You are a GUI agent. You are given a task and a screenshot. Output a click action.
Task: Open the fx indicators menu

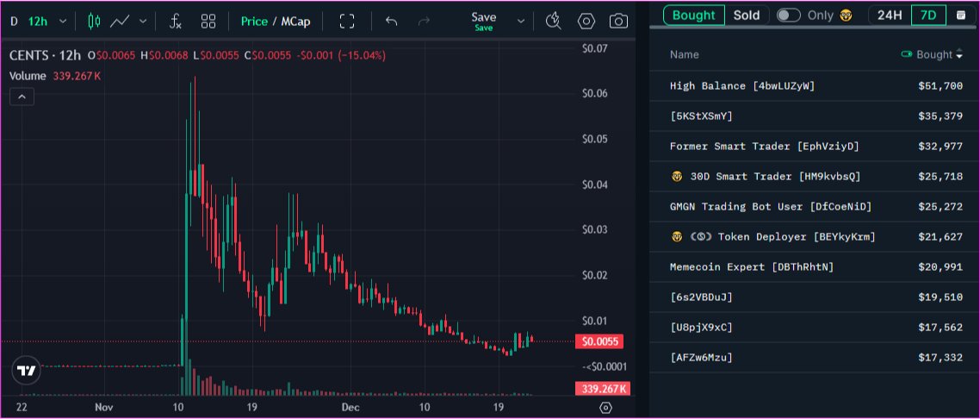click(x=176, y=22)
